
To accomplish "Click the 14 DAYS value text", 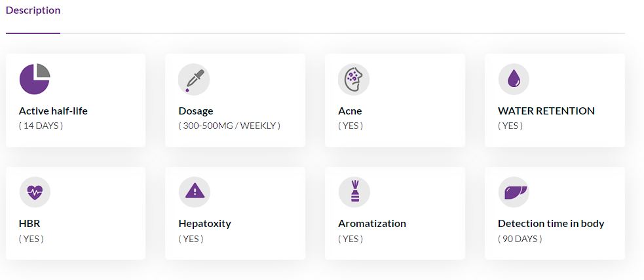I will click(41, 126).
